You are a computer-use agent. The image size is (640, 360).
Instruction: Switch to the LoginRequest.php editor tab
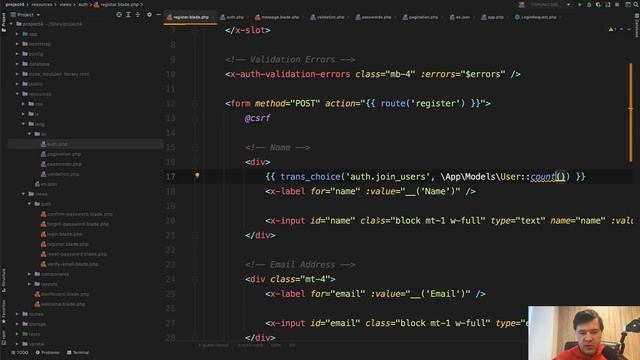coord(537,17)
